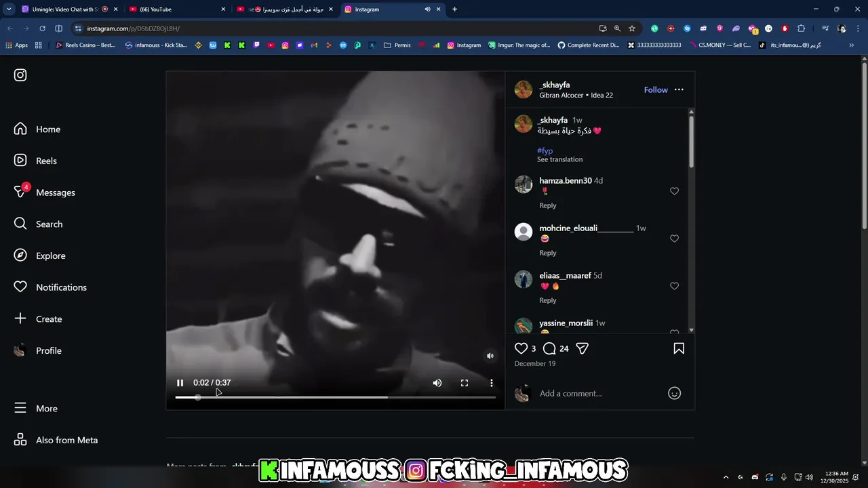Mute video using player volume icon

(437, 383)
